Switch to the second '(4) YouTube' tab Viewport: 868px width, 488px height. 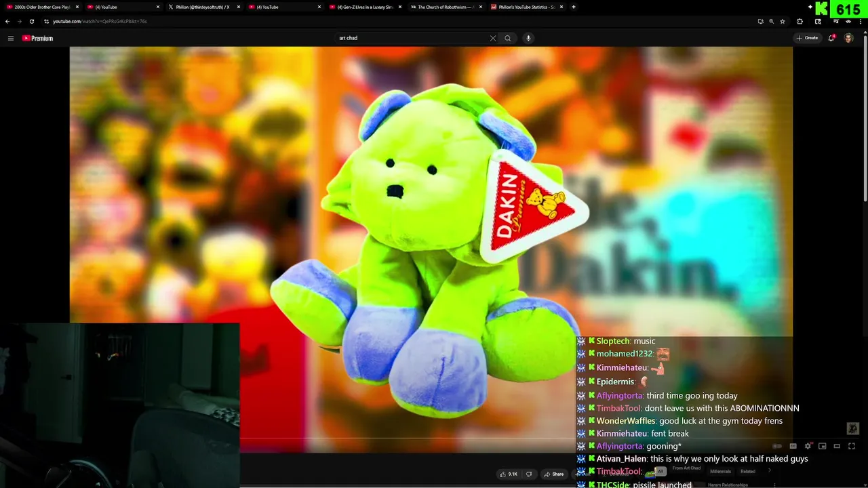point(283,7)
